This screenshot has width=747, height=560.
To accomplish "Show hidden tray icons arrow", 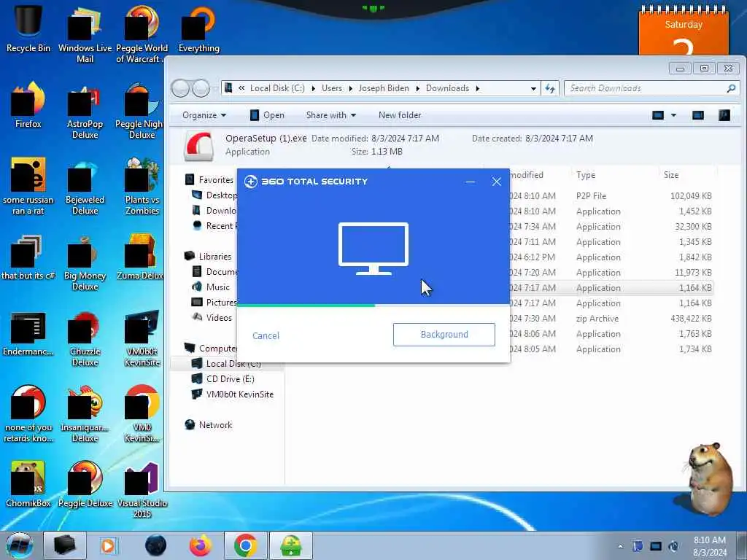I will pos(620,546).
